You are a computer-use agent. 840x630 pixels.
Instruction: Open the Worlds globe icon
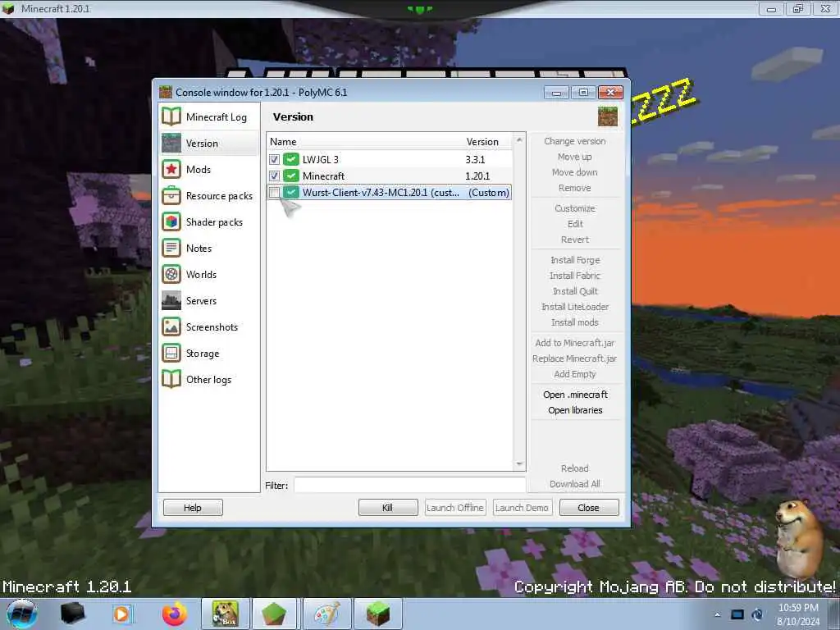coord(171,274)
